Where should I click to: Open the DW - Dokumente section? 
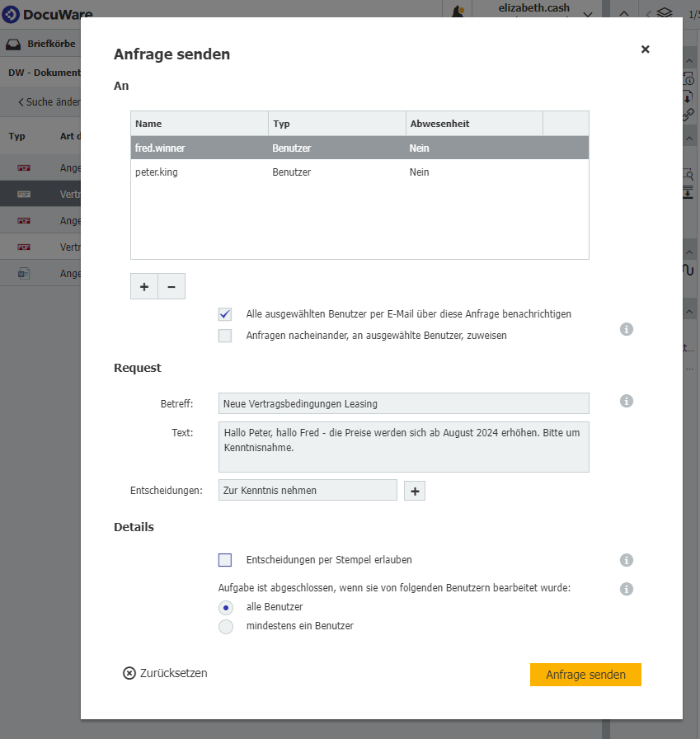(x=45, y=73)
